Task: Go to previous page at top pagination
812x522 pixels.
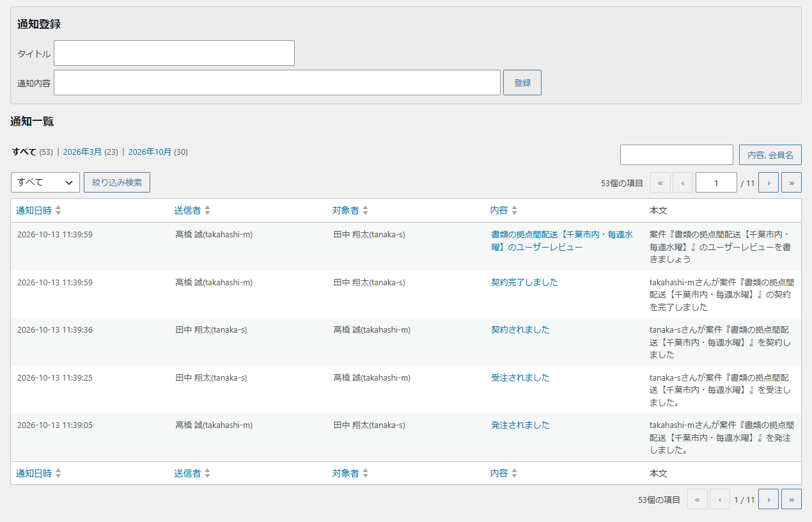Action: pyautogui.click(x=683, y=182)
